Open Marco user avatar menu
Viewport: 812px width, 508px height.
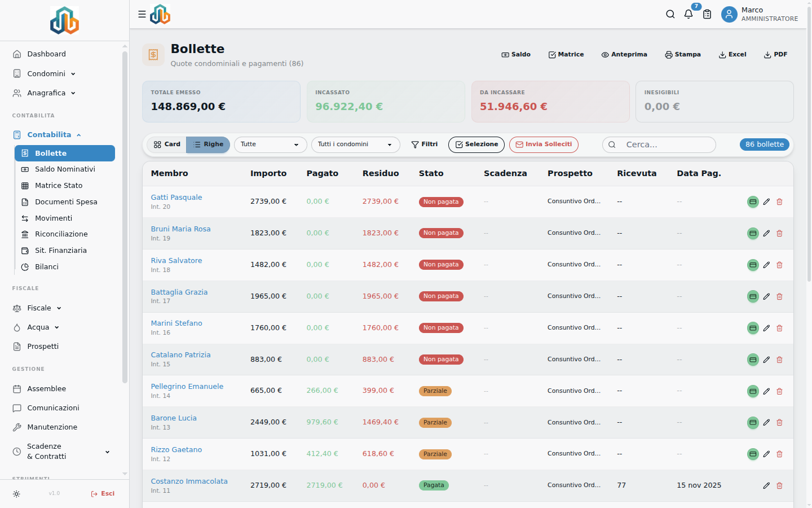point(729,14)
